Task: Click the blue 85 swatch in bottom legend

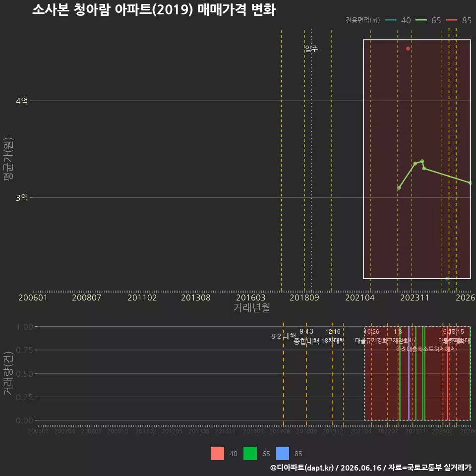Action: (282, 454)
